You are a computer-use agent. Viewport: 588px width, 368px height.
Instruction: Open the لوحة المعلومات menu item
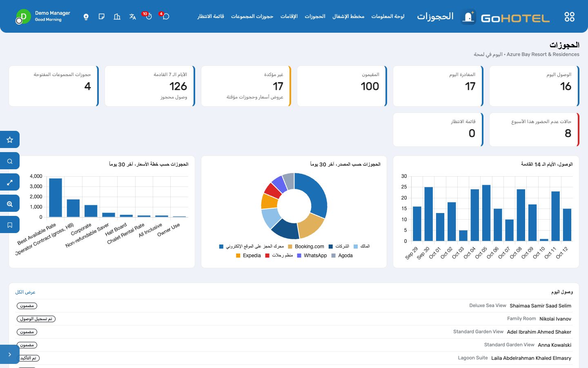pyautogui.click(x=388, y=16)
